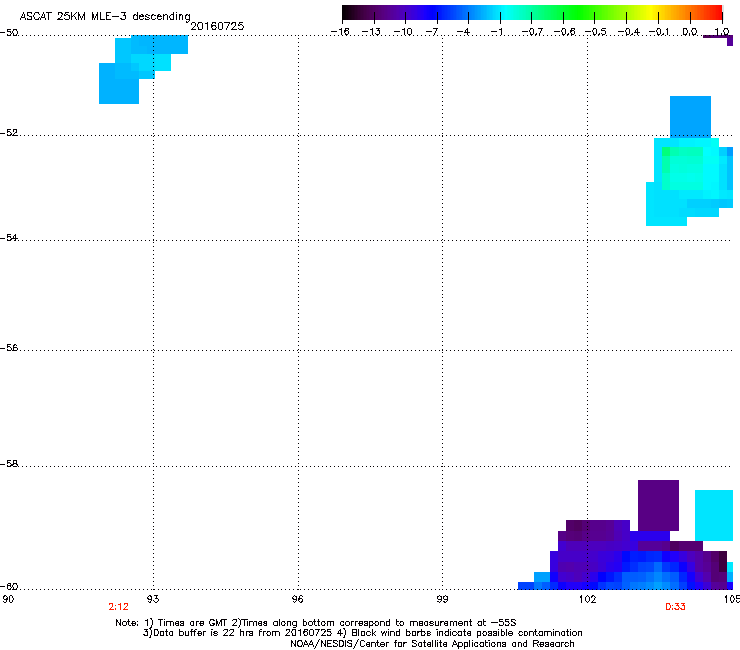This screenshot has height=650, width=740.
Task: Click the date label "20160725" under the title
Action: [217, 26]
